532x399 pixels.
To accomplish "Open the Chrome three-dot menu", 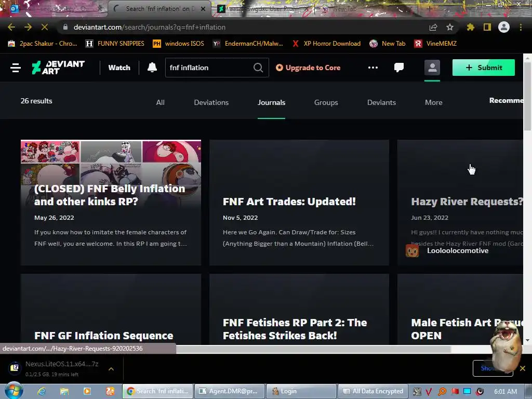I will point(521,27).
